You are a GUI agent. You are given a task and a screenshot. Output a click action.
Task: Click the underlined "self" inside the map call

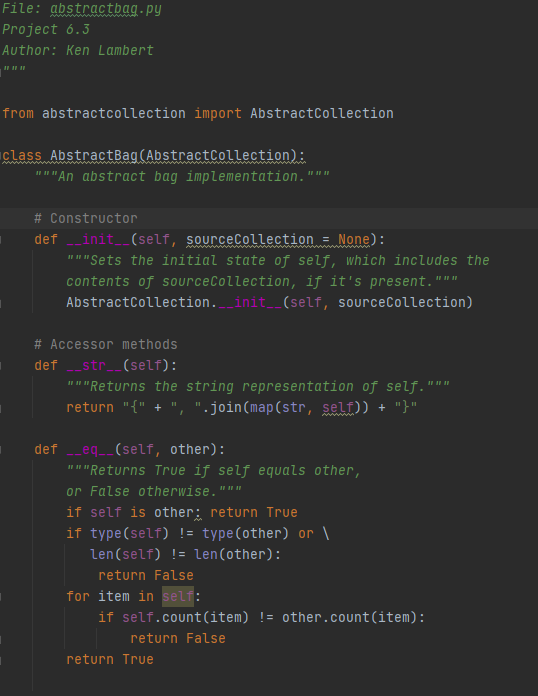click(x=338, y=407)
